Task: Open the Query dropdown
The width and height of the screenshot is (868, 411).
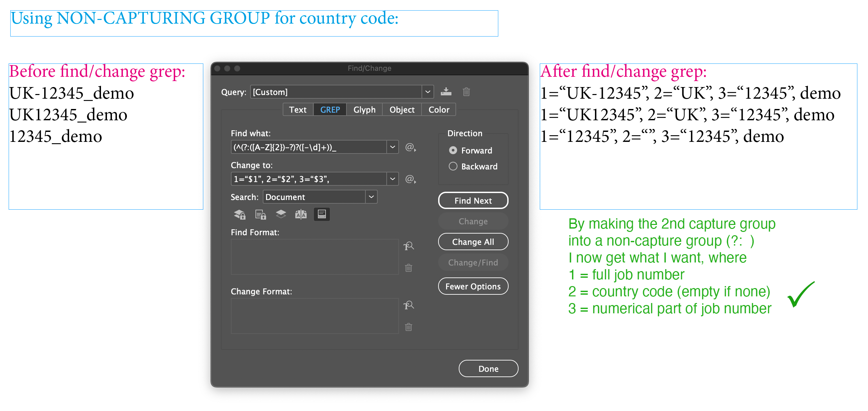Action: [427, 92]
